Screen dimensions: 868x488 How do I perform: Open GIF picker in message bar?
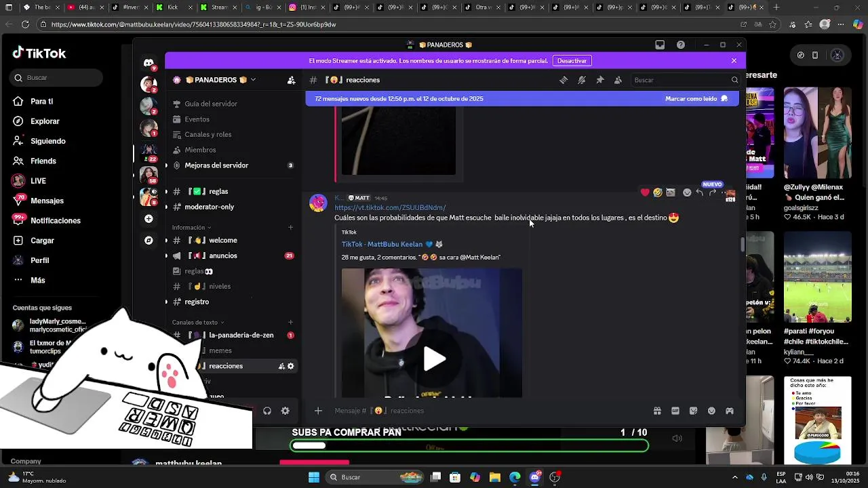click(x=675, y=411)
